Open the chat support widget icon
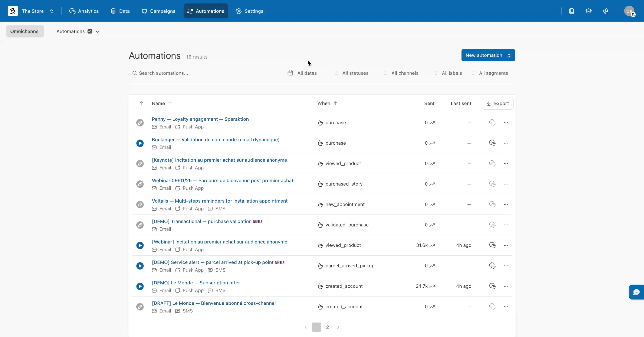The height and width of the screenshot is (337, 644). click(x=636, y=292)
